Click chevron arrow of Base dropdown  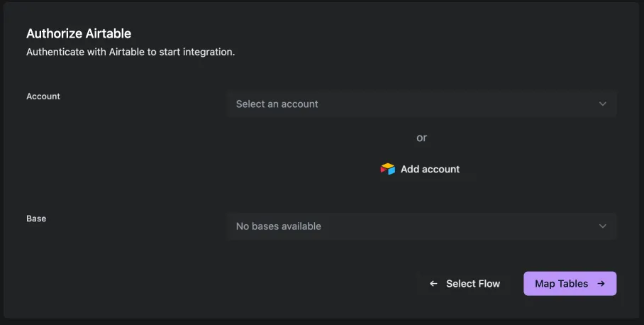603,226
